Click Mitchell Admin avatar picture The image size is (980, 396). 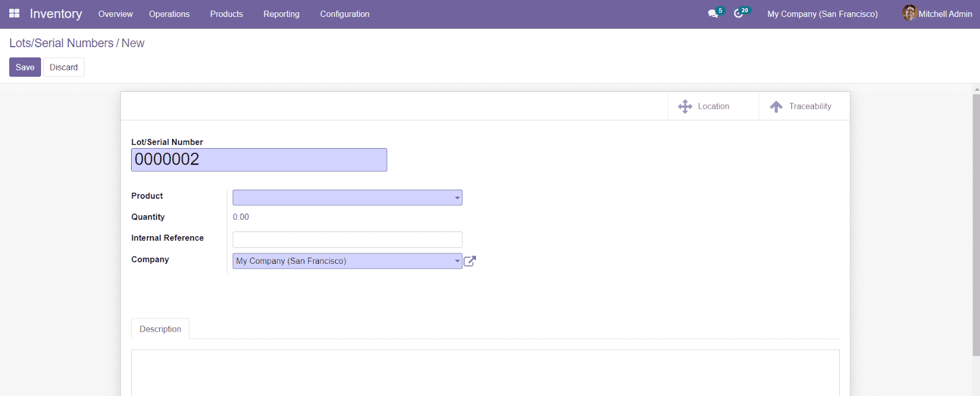(910, 13)
